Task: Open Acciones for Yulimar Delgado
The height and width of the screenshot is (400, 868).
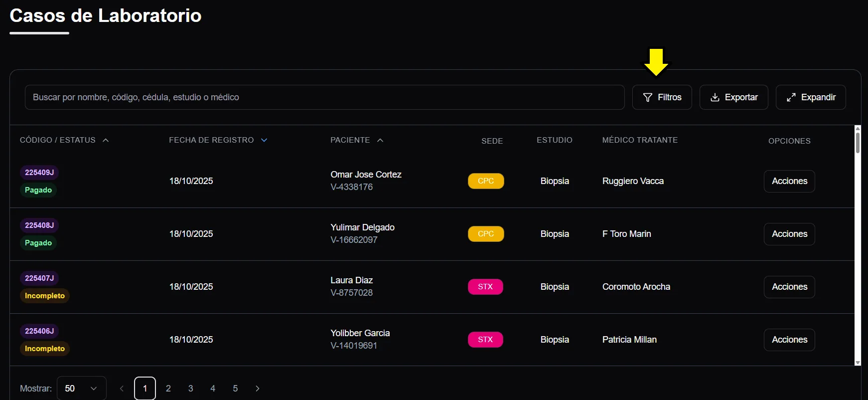Action: pos(789,234)
